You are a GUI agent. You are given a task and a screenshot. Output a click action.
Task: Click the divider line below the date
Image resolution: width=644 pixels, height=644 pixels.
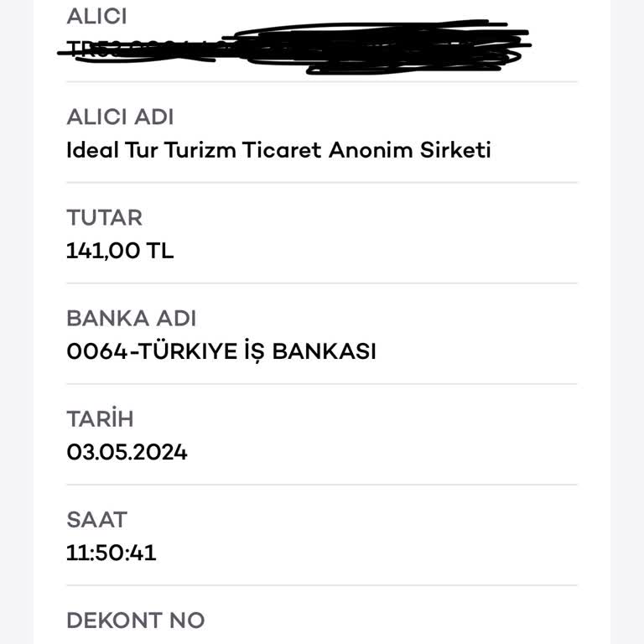point(322,485)
